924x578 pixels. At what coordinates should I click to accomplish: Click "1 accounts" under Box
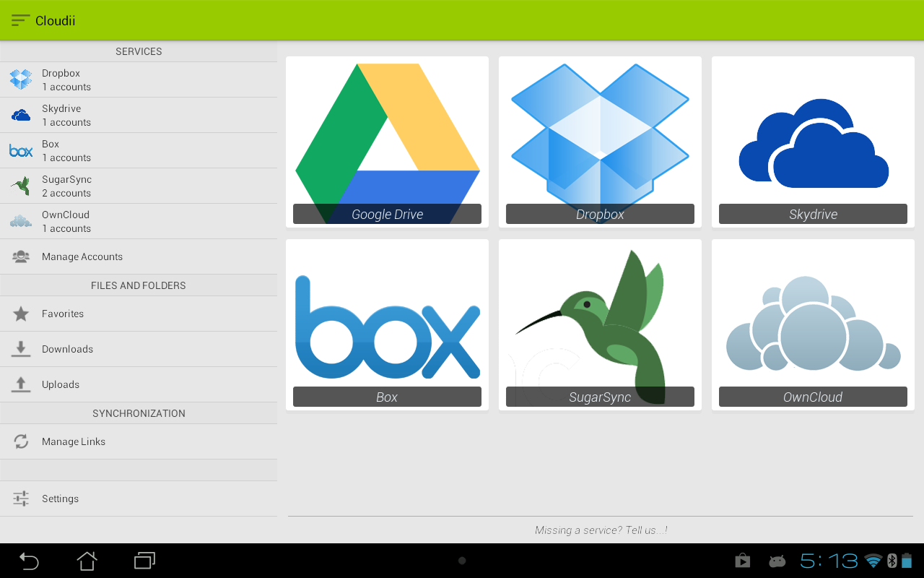point(66,158)
